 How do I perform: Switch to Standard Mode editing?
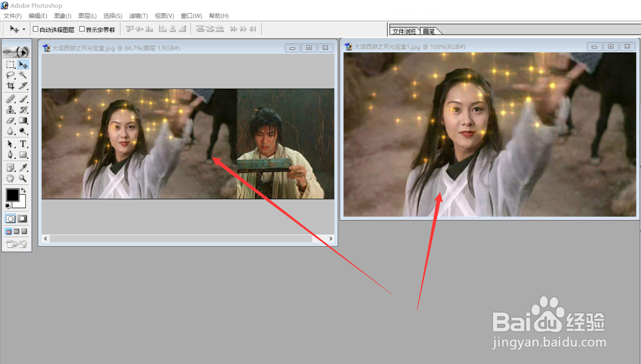pos(10,219)
